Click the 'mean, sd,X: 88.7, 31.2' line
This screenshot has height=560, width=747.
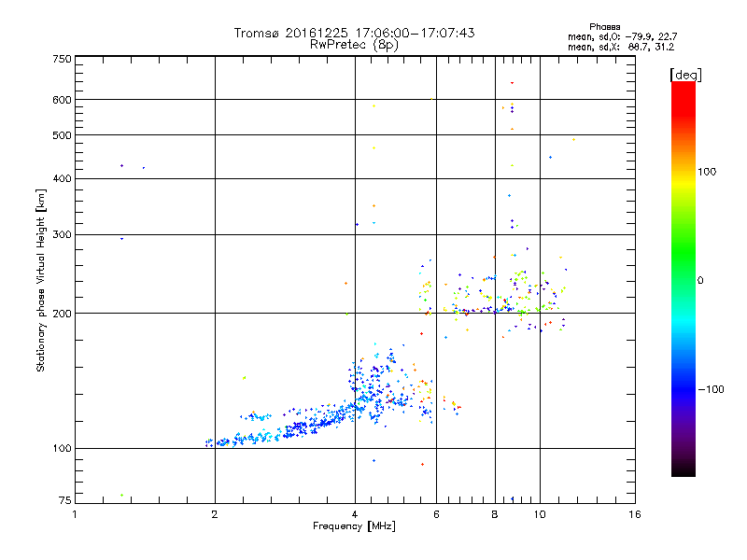coord(621,47)
